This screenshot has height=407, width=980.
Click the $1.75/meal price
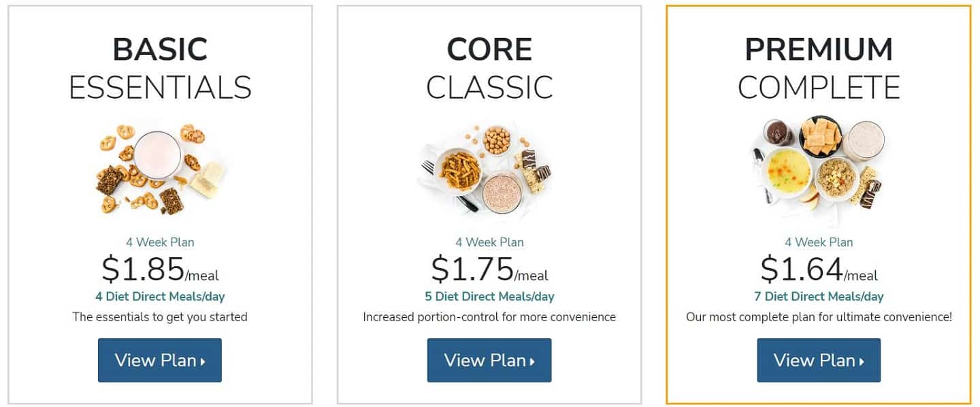point(489,270)
